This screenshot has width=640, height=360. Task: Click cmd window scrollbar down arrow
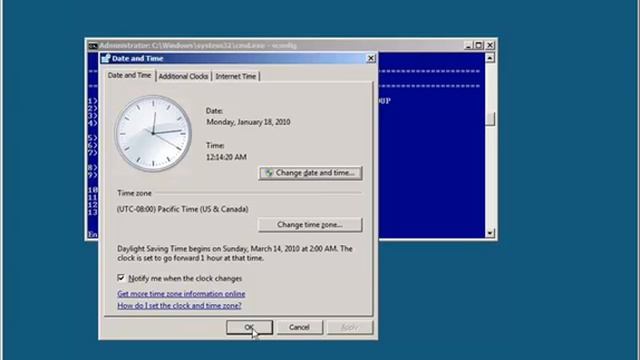tap(490, 233)
